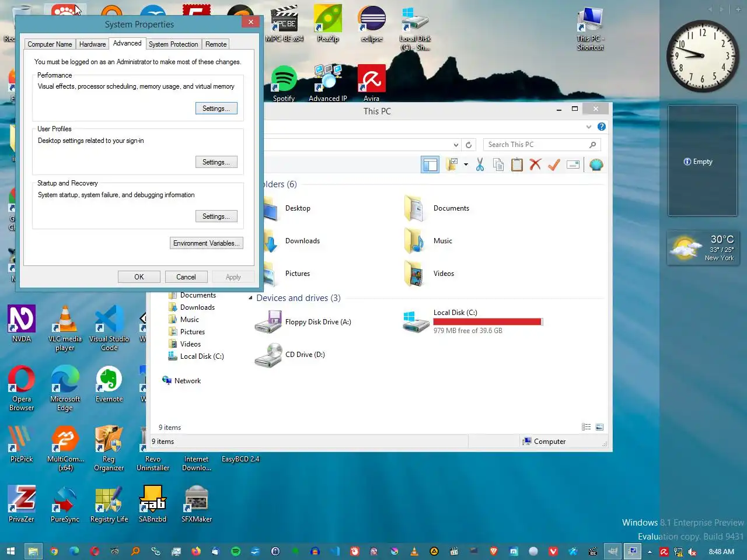Screen dimensions: 747x560
Task: Select the eclipse desktop icon
Action: (372, 23)
